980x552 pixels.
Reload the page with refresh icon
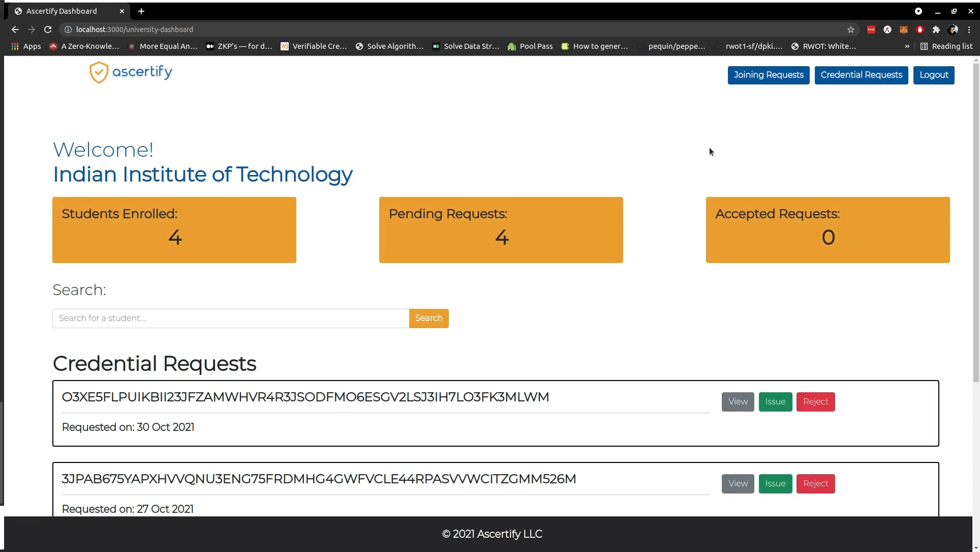pyautogui.click(x=48, y=30)
